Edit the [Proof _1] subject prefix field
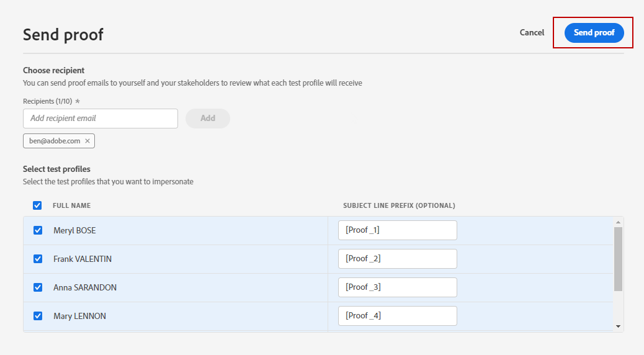644x355 pixels. (x=397, y=230)
